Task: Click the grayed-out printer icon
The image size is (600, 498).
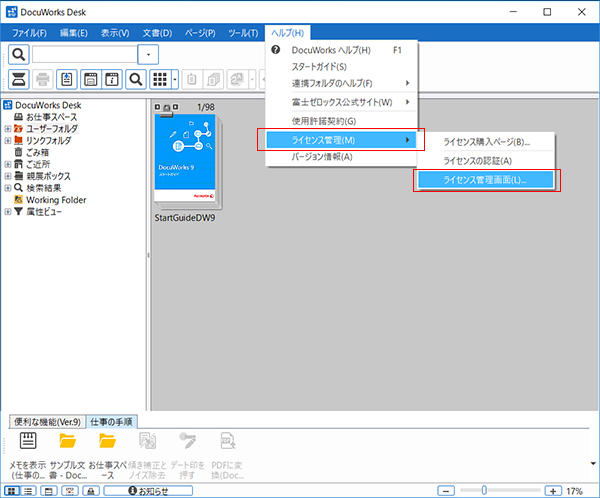Action: (42, 80)
